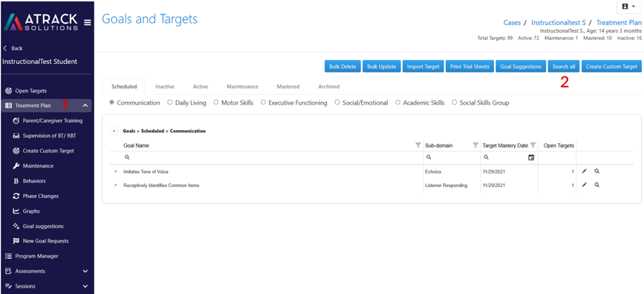The height and width of the screenshot is (294, 644).
Task: Click the Create Custom Target button
Action: pyautogui.click(x=612, y=67)
